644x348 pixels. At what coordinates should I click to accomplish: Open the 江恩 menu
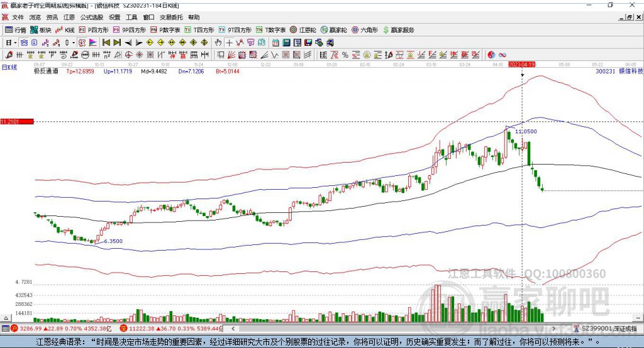[x=69, y=17]
